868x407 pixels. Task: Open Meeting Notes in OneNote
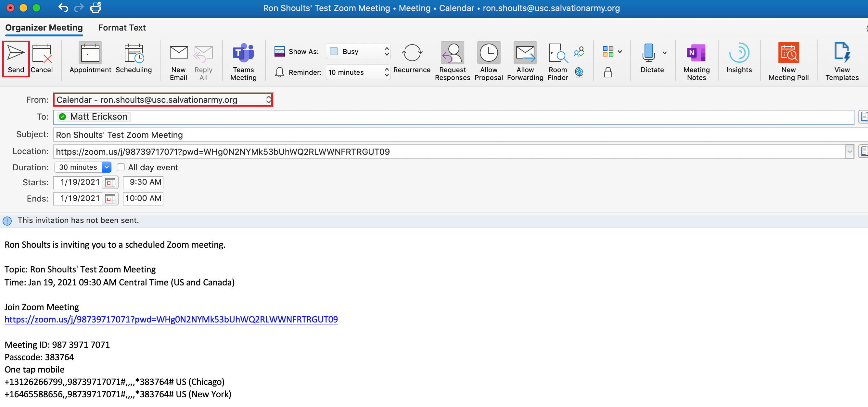(x=696, y=54)
